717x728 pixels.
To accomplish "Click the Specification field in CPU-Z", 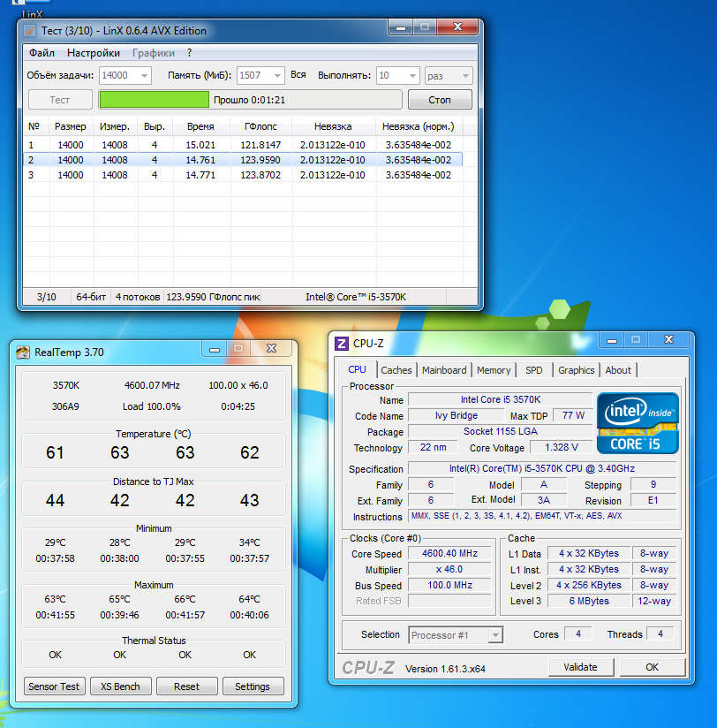I will (541, 468).
